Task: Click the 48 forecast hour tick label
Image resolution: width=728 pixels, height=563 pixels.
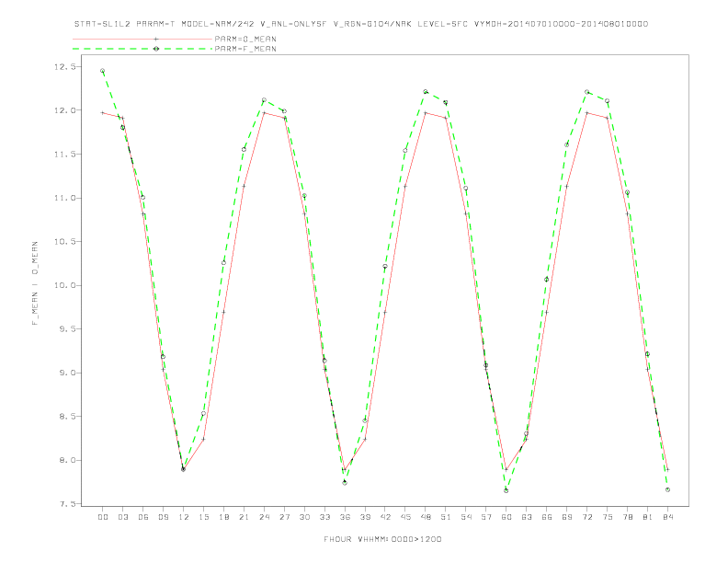Action: [426, 517]
